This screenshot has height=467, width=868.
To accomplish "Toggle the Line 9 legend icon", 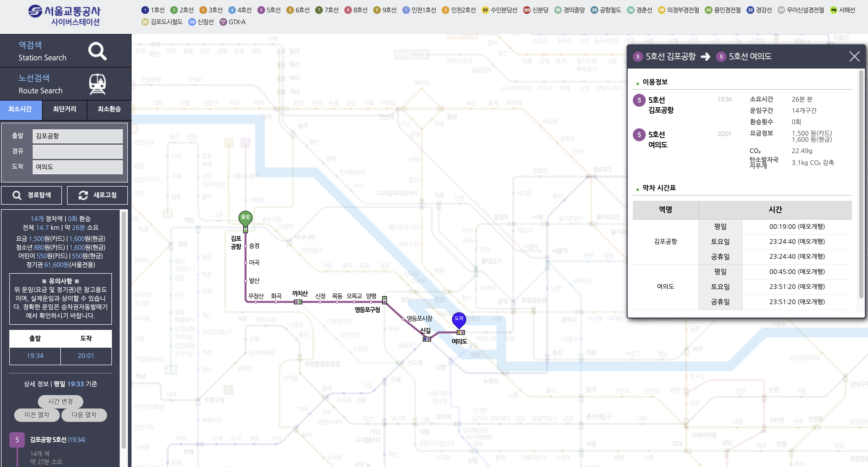I will pos(377,10).
